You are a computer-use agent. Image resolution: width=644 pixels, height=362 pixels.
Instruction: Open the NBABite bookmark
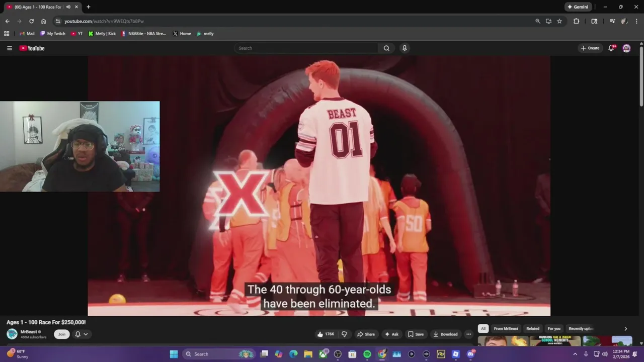point(143,34)
